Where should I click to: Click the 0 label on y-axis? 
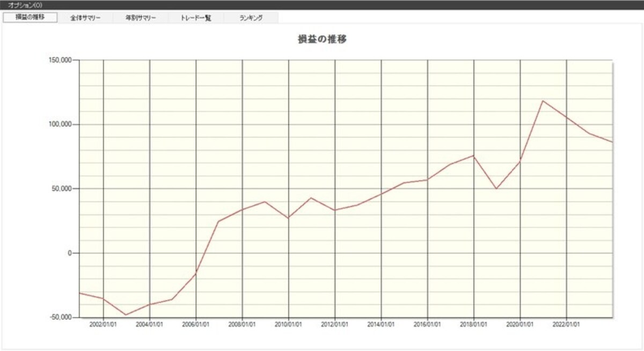[70, 253]
